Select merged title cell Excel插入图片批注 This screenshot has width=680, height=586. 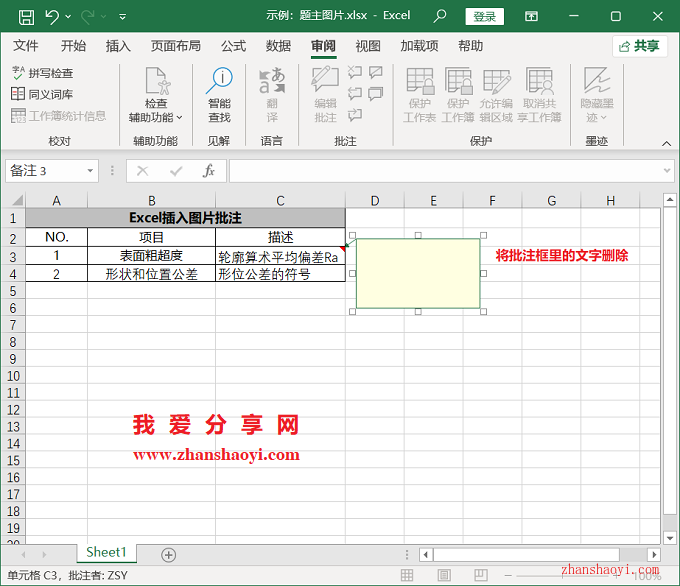[x=185, y=218]
